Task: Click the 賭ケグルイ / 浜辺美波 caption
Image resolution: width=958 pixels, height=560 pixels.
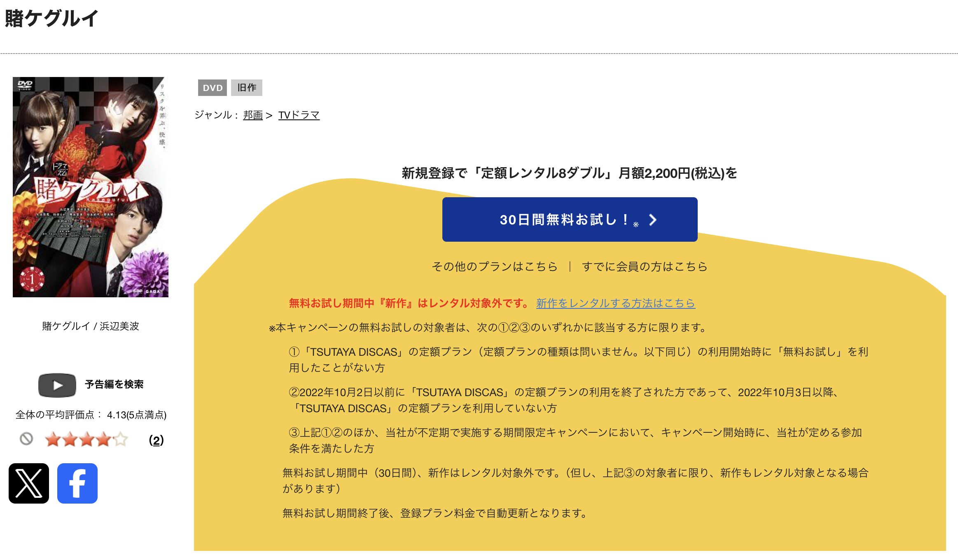Action: (x=91, y=326)
